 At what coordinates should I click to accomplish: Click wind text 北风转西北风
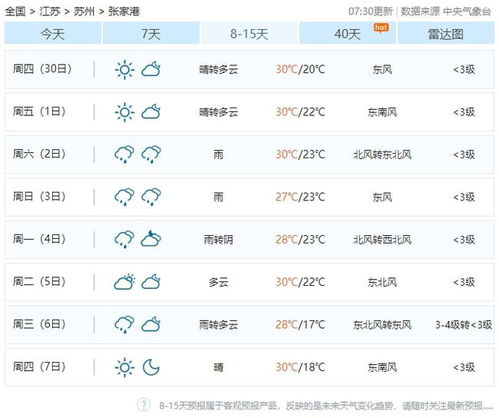[382, 240]
